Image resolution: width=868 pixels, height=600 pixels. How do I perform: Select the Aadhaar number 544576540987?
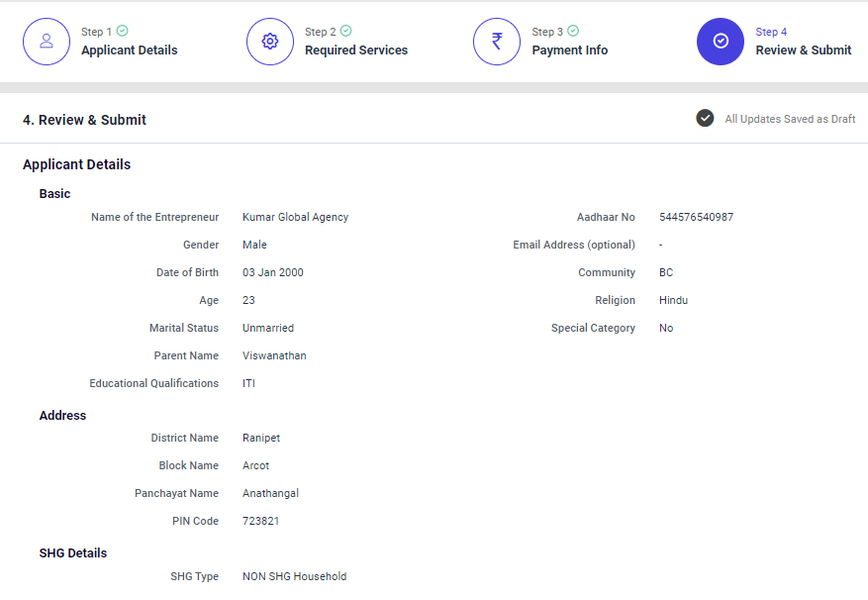[x=696, y=218]
